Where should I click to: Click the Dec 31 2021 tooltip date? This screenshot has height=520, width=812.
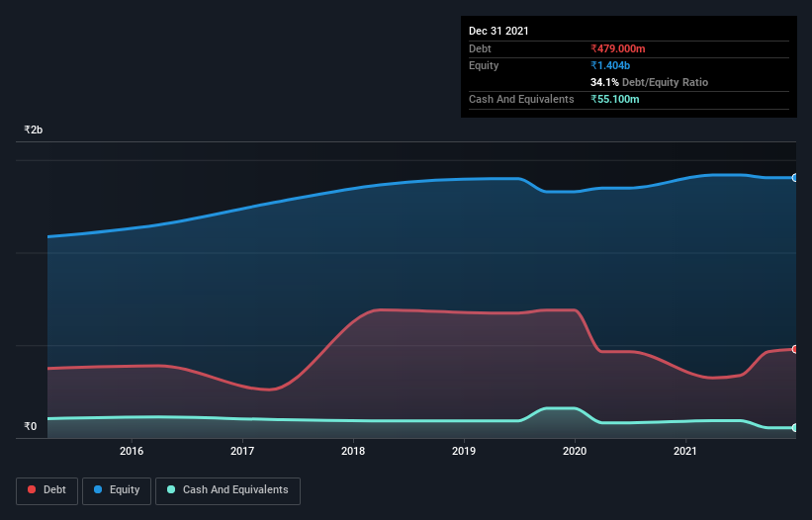point(498,31)
